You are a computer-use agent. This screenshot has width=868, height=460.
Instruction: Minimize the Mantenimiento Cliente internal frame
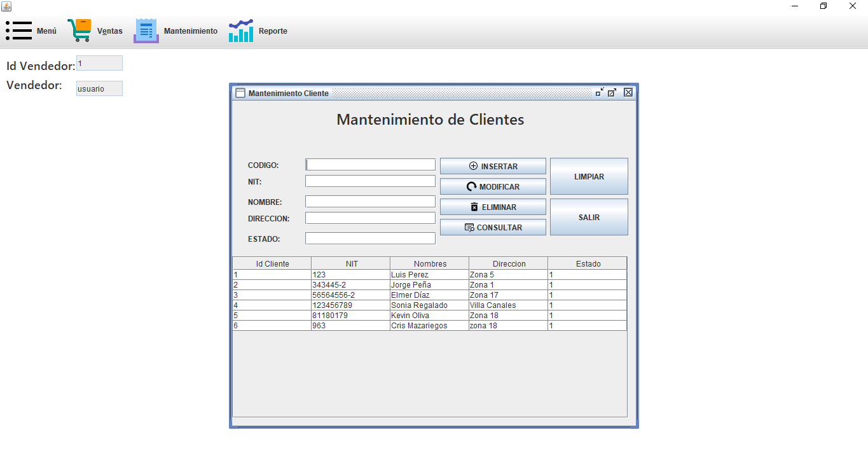click(x=598, y=92)
